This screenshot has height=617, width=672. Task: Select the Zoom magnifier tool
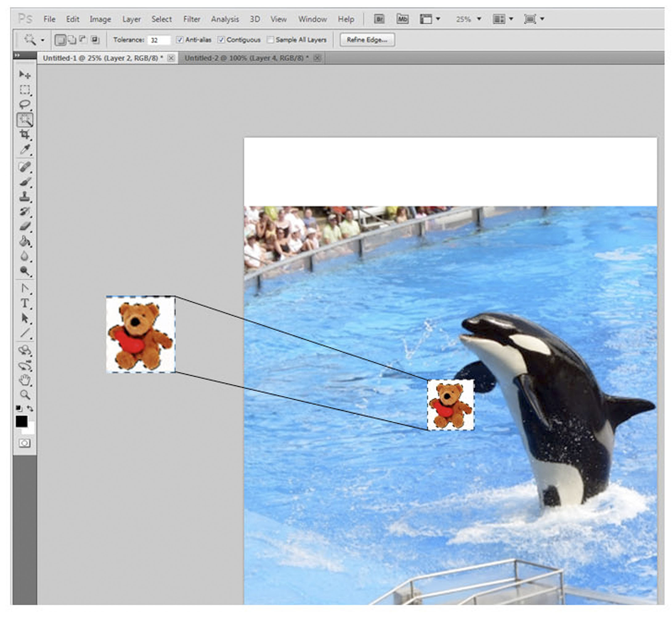pyautogui.click(x=25, y=395)
